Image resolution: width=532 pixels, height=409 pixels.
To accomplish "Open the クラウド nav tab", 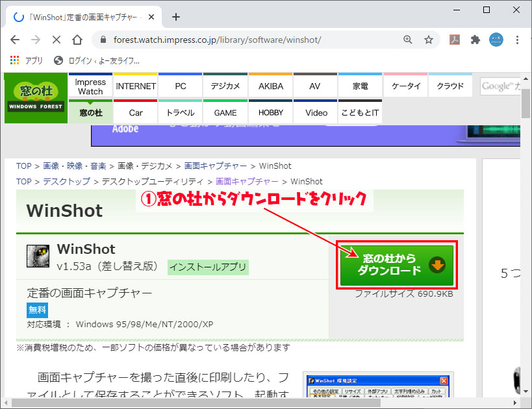I will tap(450, 85).
